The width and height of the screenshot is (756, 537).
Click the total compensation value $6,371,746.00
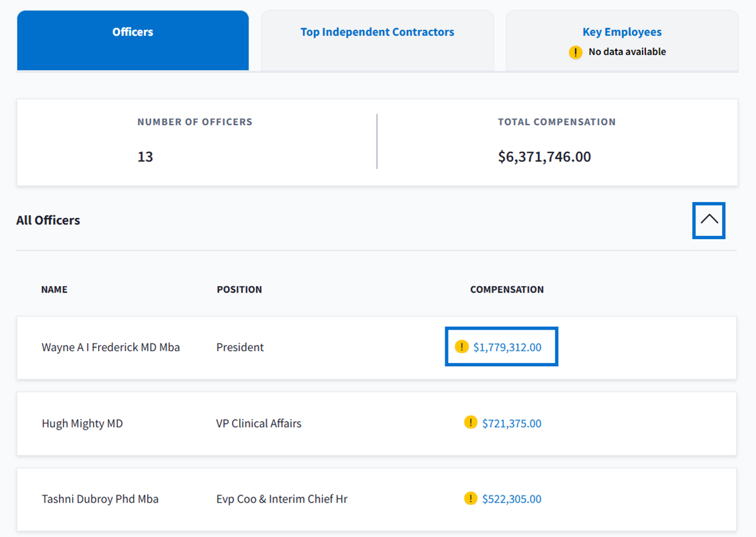[x=544, y=156]
